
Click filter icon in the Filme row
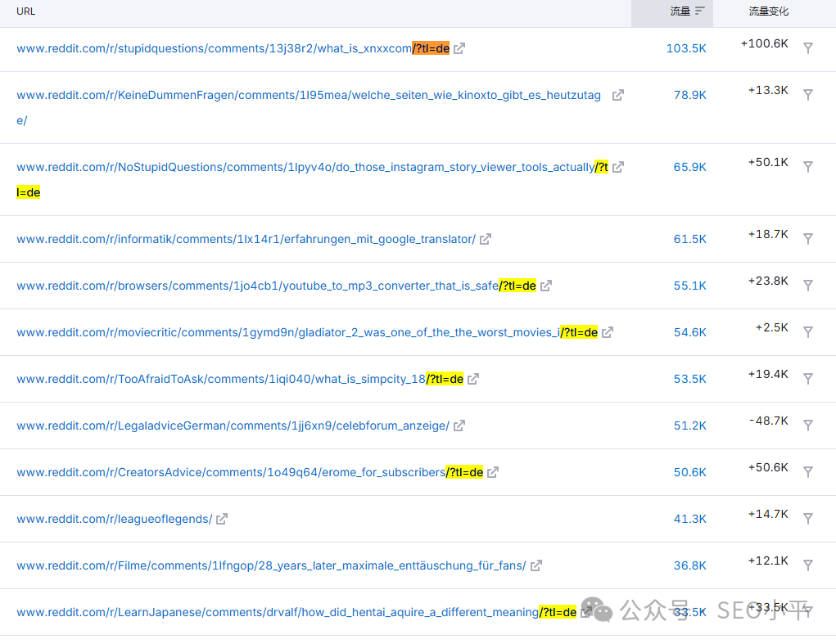(808, 565)
